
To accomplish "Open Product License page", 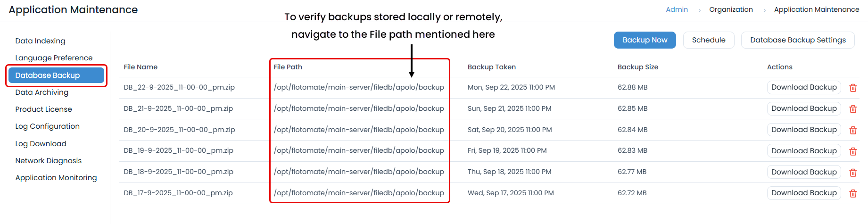I will pyautogui.click(x=43, y=109).
